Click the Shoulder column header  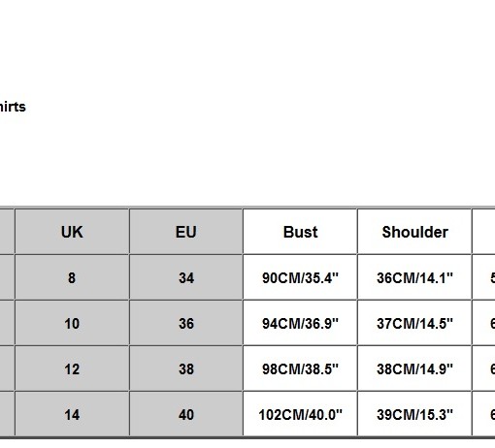tap(414, 232)
